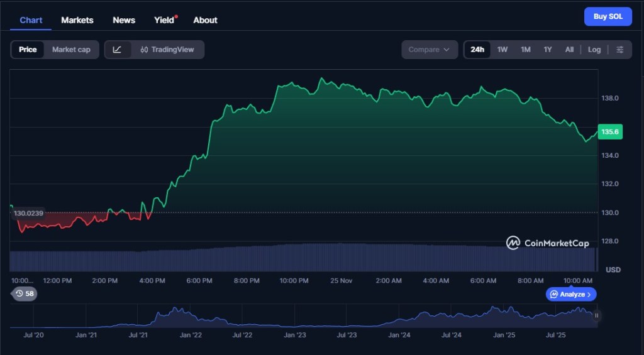
Task: Click the 130.0239 opening price label
Action: point(29,214)
